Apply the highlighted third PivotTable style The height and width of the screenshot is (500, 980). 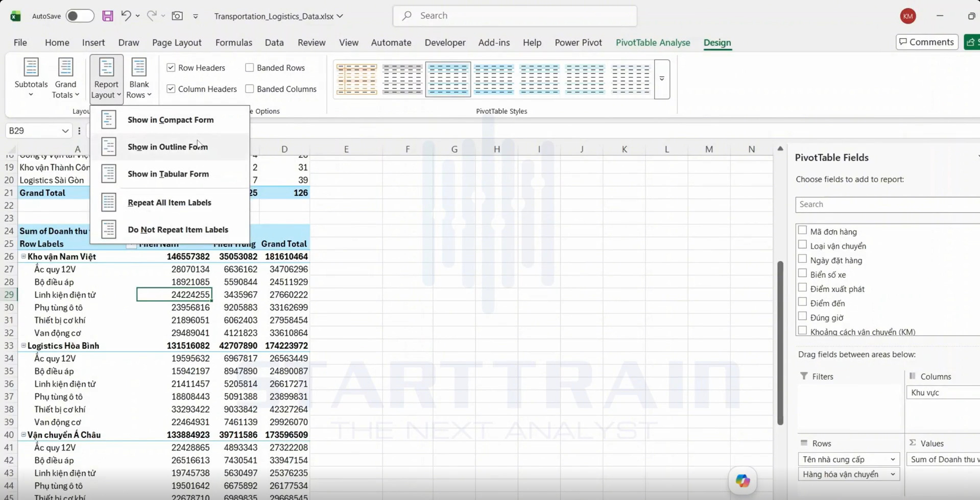pyautogui.click(x=448, y=79)
